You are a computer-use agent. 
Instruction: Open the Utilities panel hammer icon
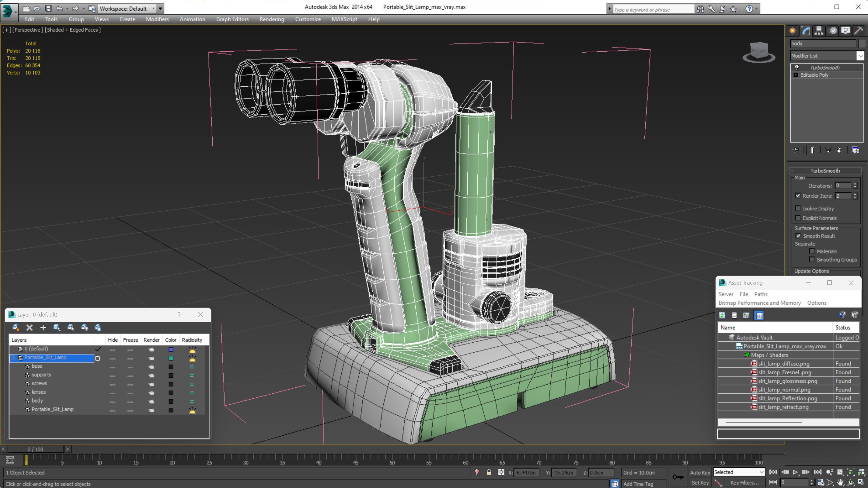click(858, 31)
